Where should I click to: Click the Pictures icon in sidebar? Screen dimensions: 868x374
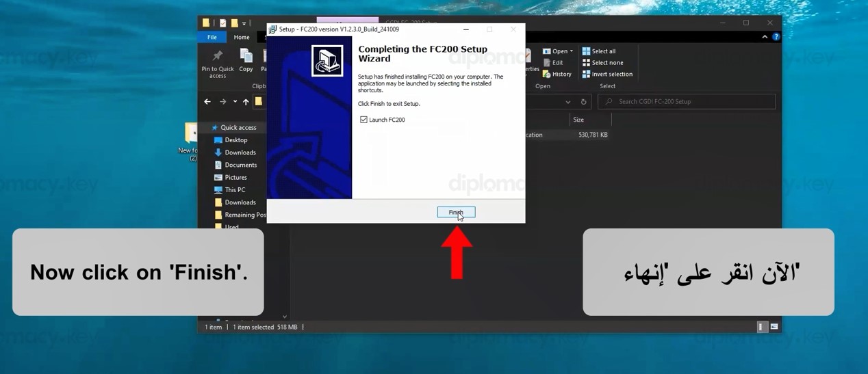[x=218, y=177]
